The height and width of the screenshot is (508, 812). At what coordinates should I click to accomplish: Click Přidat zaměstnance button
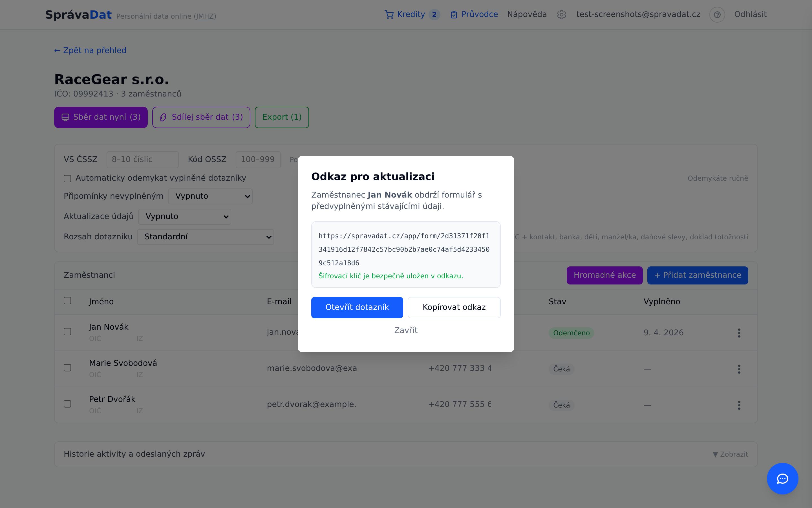[x=697, y=275]
